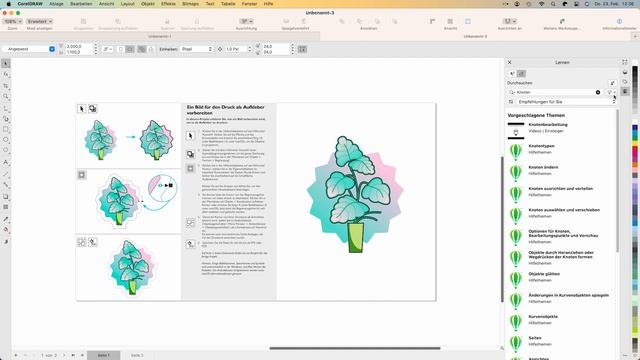Toggle the portrait page orientation button
640x360 pixels.
[x=121, y=49]
